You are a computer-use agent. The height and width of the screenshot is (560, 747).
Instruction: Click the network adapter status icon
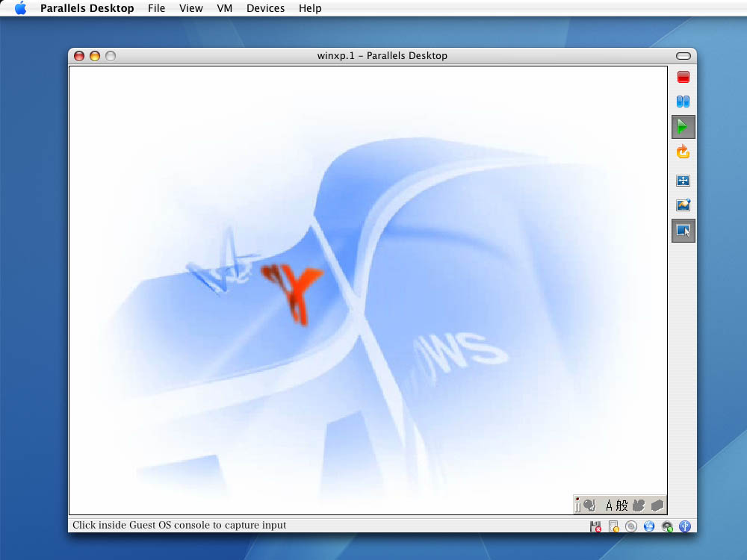pyautogui.click(x=649, y=526)
